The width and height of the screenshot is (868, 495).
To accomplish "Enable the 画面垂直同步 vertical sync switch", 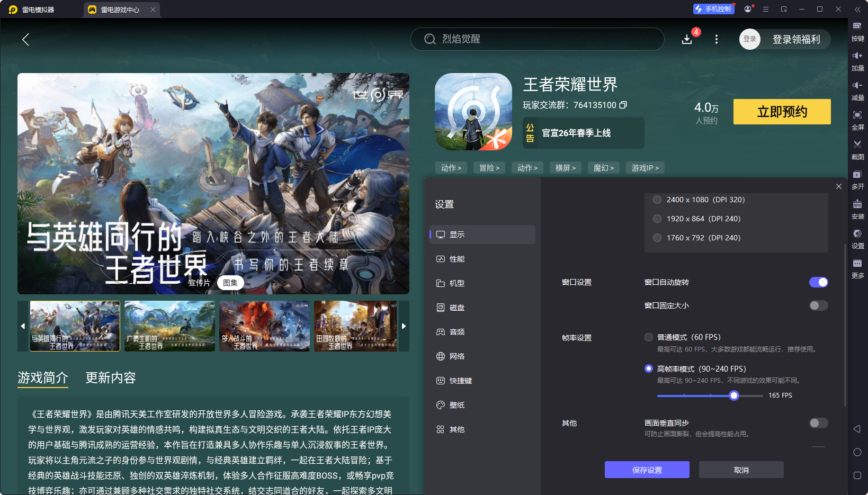I will [818, 423].
